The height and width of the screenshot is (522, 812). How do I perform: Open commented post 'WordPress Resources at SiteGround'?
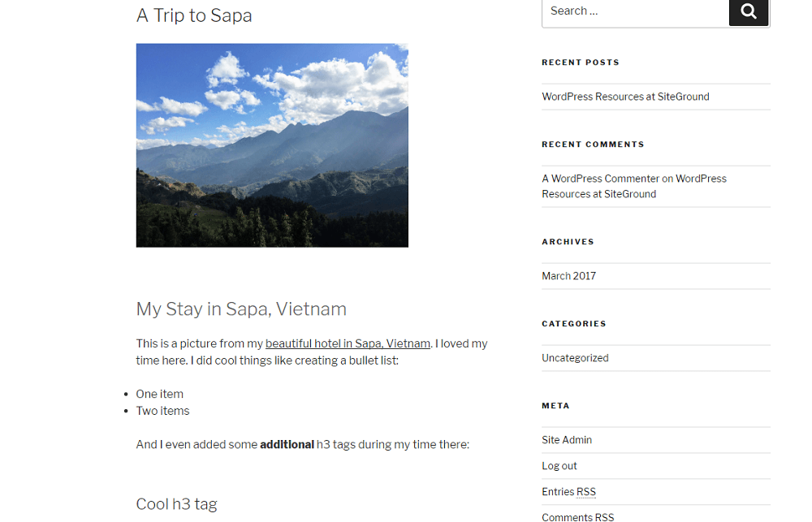(634, 186)
